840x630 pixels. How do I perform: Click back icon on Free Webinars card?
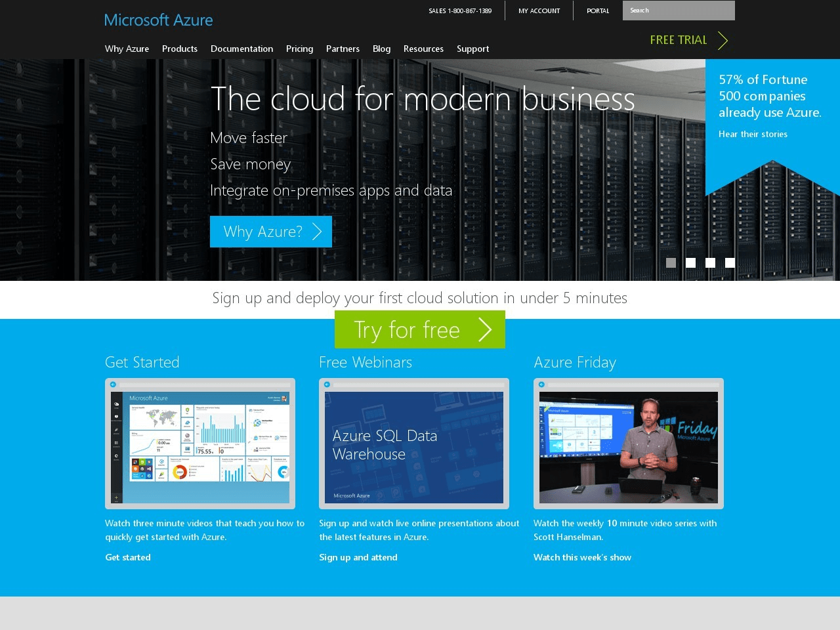(x=327, y=385)
